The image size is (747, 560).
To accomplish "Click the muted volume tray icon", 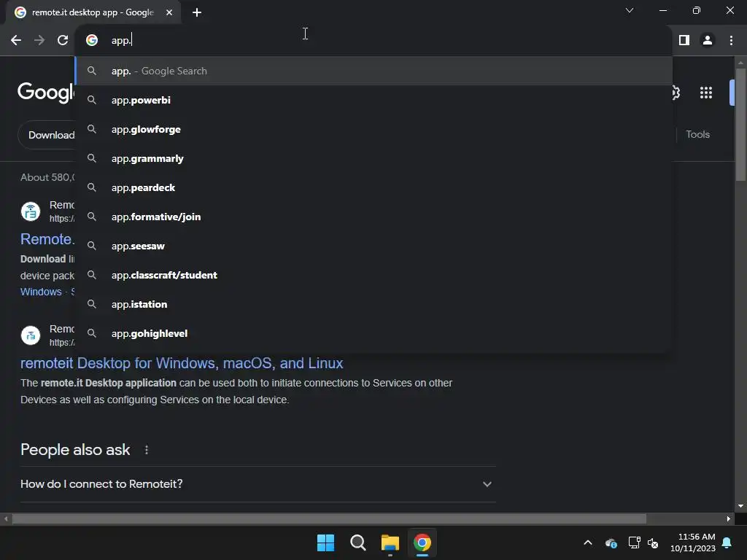I will 653,542.
